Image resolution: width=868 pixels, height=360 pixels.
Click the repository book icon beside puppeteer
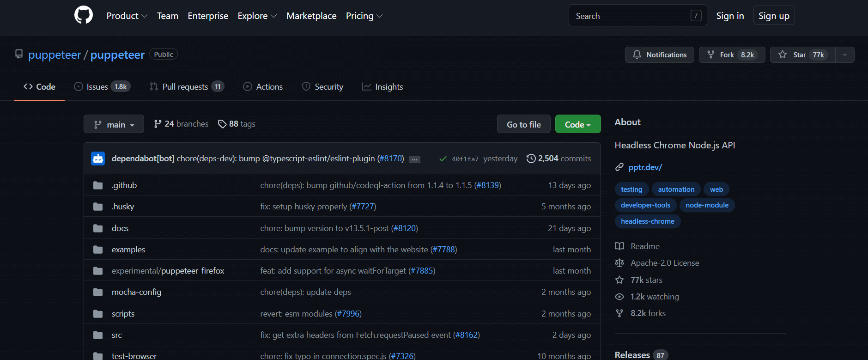pos(19,54)
